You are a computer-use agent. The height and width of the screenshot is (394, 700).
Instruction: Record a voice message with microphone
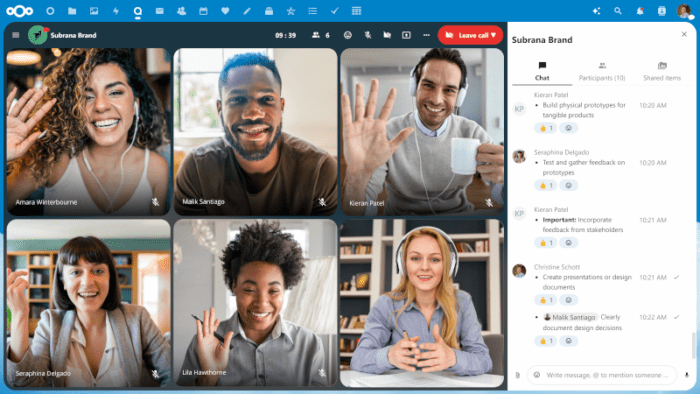(687, 375)
